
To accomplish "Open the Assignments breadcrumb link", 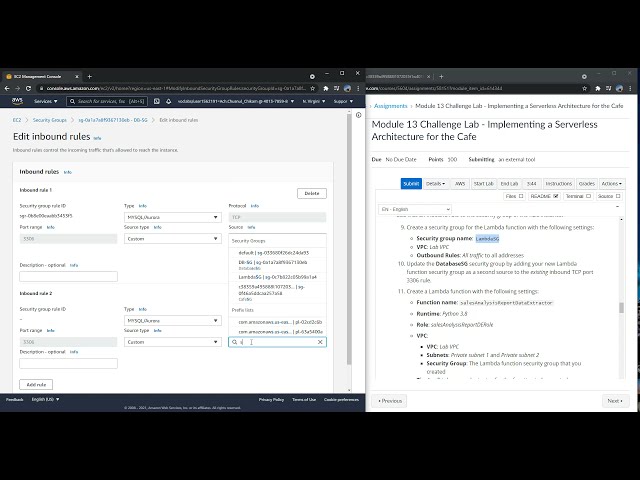I will pyautogui.click(x=391, y=106).
